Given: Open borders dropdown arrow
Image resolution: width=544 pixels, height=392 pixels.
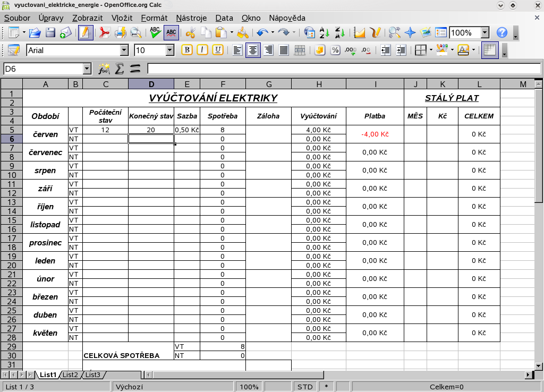Looking at the screenshot, I should tap(431, 50).
